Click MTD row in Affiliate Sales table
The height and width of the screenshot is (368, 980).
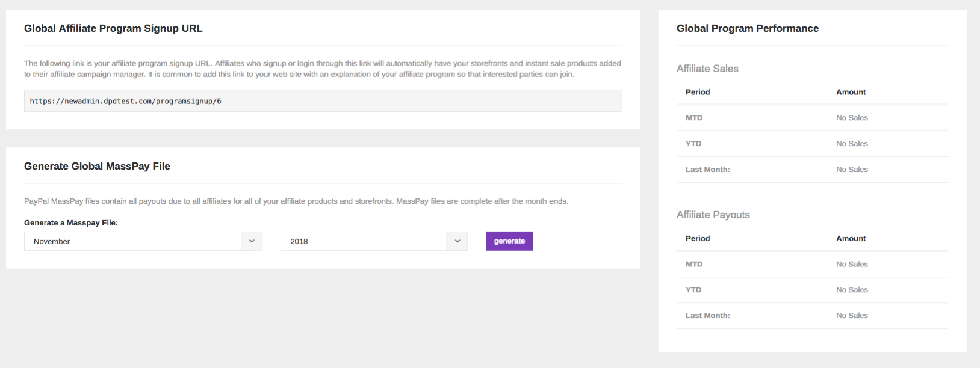tap(812, 118)
